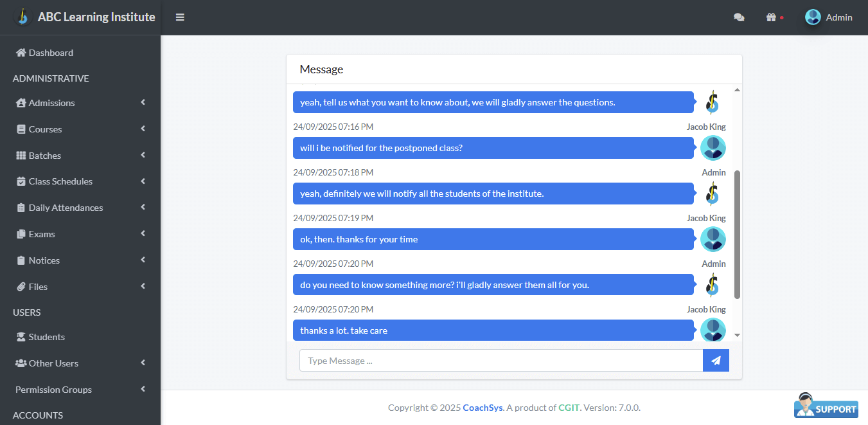The height and width of the screenshot is (425, 868).
Task: Click the Admin avatar in the top bar
Action: click(x=811, y=17)
